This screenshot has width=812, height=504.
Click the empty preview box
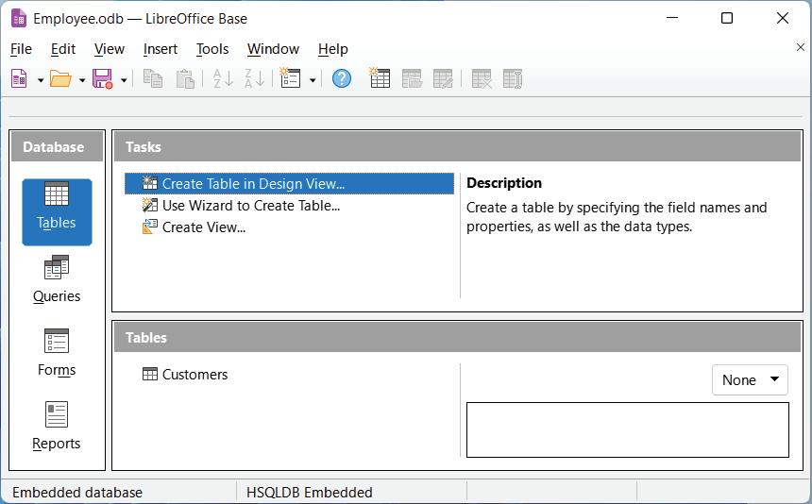(628, 430)
